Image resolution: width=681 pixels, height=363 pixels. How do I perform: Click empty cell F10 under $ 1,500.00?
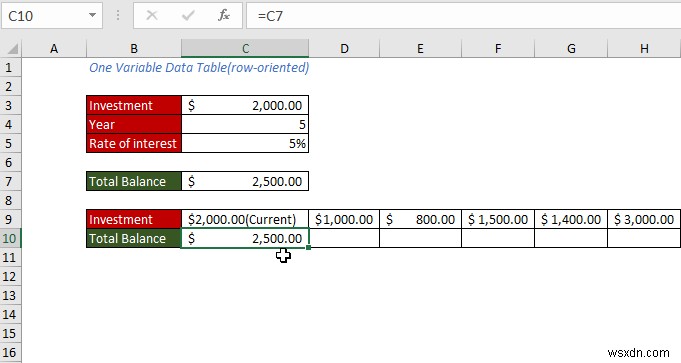498,238
